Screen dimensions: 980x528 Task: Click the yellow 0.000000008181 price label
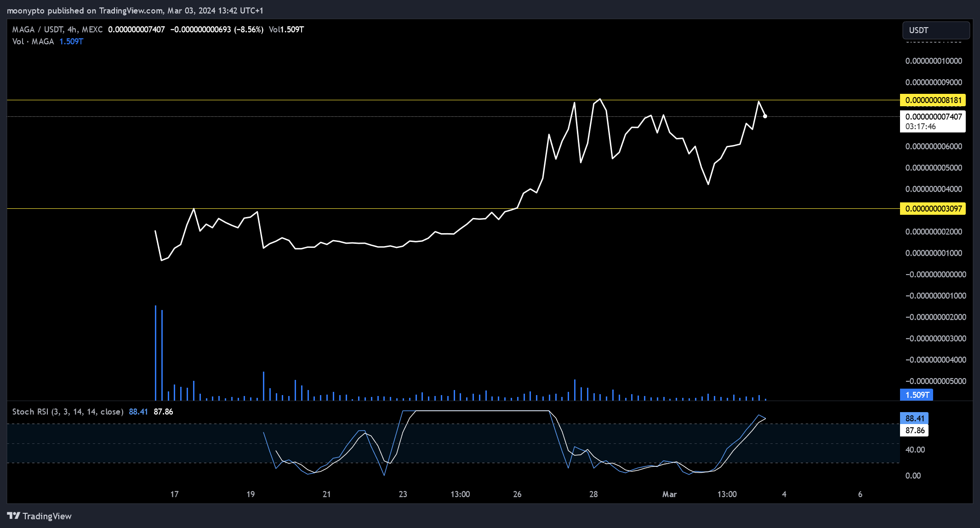(x=933, y=100)
